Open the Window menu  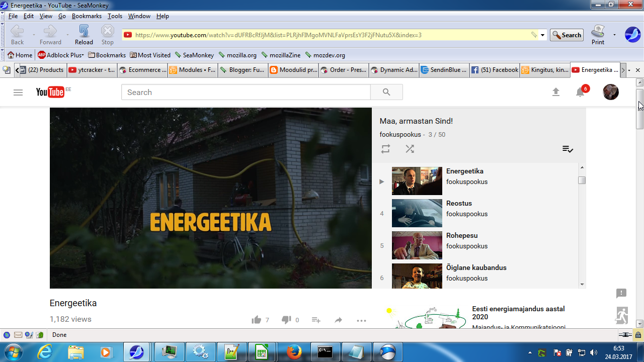tap(139, 16)
